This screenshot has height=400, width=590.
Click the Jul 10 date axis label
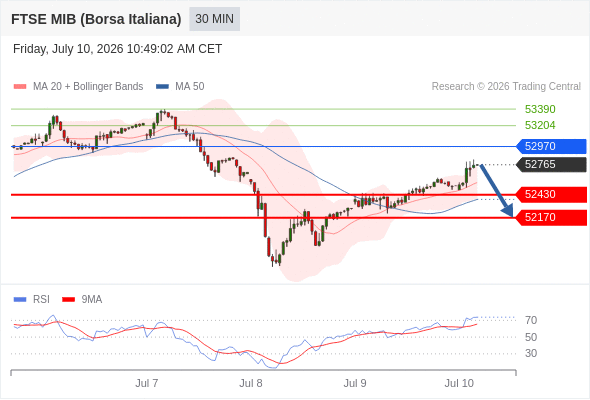(459, 383)
